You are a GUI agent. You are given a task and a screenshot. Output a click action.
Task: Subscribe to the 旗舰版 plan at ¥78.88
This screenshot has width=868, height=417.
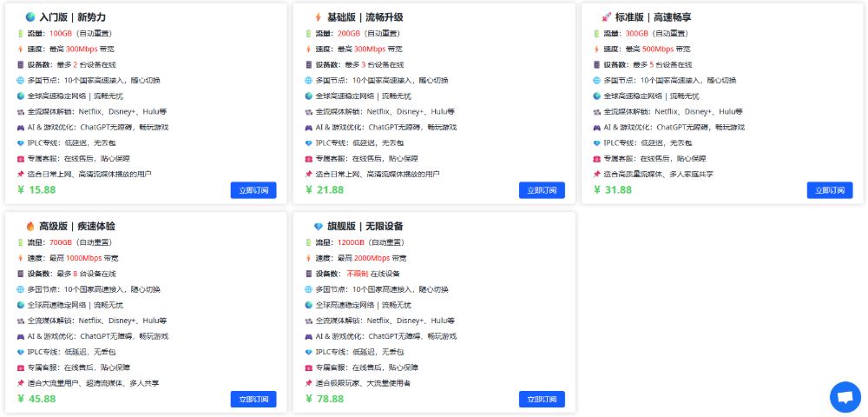pos(542,400)
